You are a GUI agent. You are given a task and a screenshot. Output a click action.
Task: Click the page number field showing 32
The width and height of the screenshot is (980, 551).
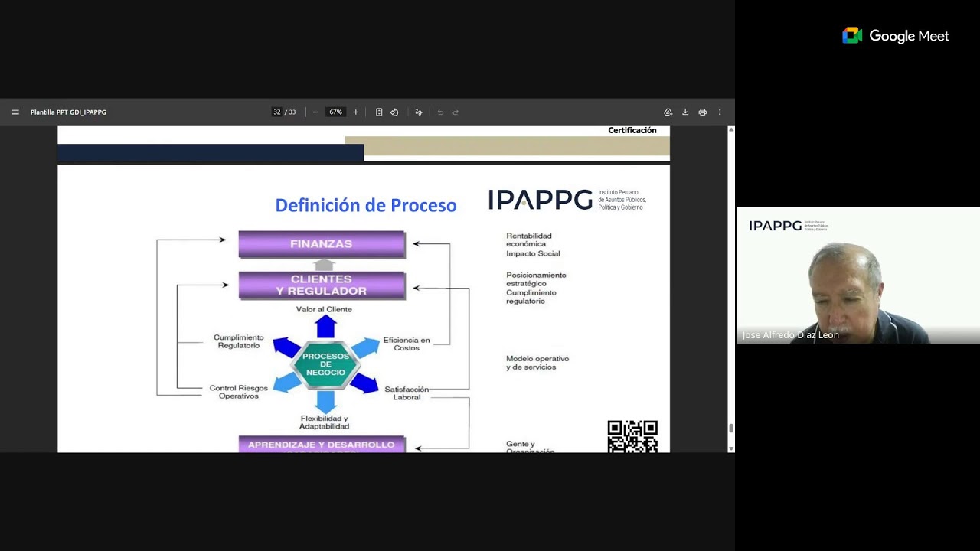276,112
